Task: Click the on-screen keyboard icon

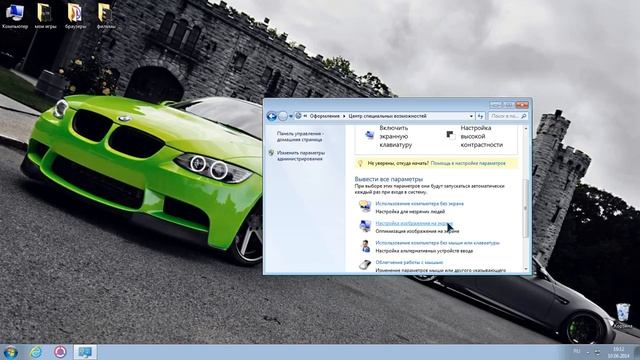Action: (x=369, y=135)
